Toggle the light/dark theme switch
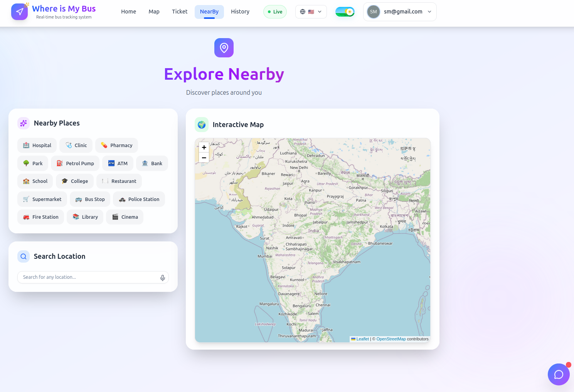 click(x=345, y=12)
